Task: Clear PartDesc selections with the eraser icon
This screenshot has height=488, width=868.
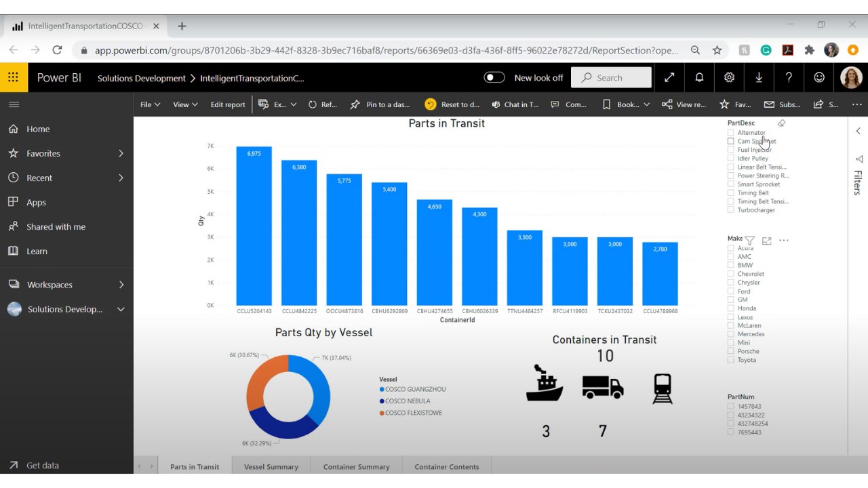Action: [781, 123]
